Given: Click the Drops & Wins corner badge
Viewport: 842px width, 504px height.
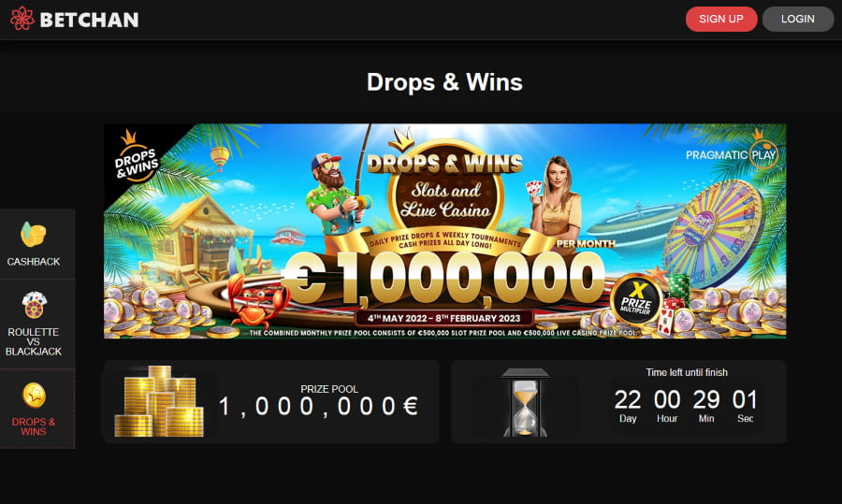Looking at the screenshot, I should [136, 158].
